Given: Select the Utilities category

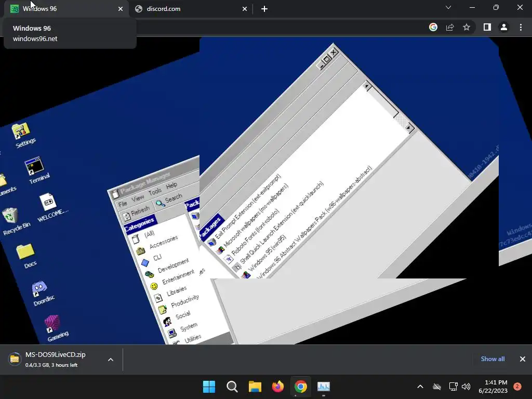Looking at the screenshot, I should (x=187, y=340).
